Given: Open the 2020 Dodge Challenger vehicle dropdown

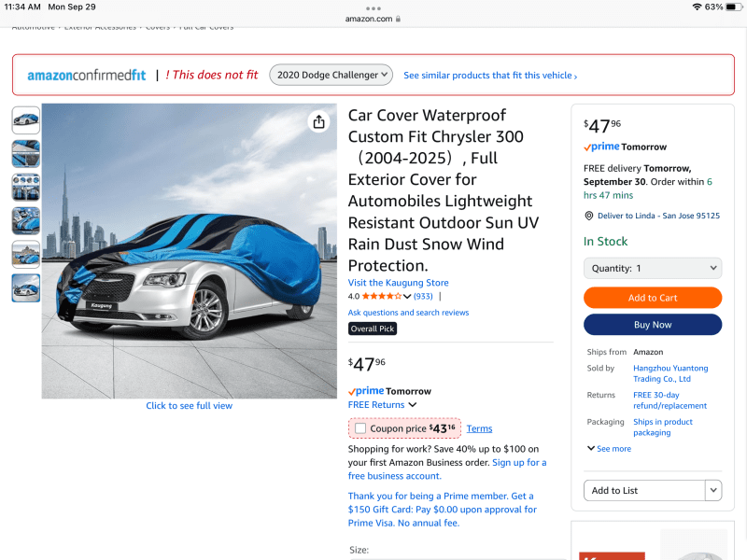Looking at the screenshot, I should [331, 75].
